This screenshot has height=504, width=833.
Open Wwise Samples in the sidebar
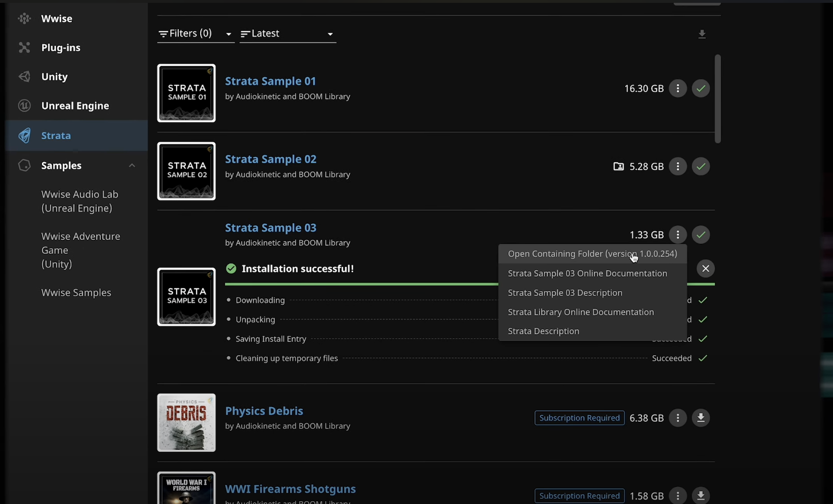click(76, 292)
